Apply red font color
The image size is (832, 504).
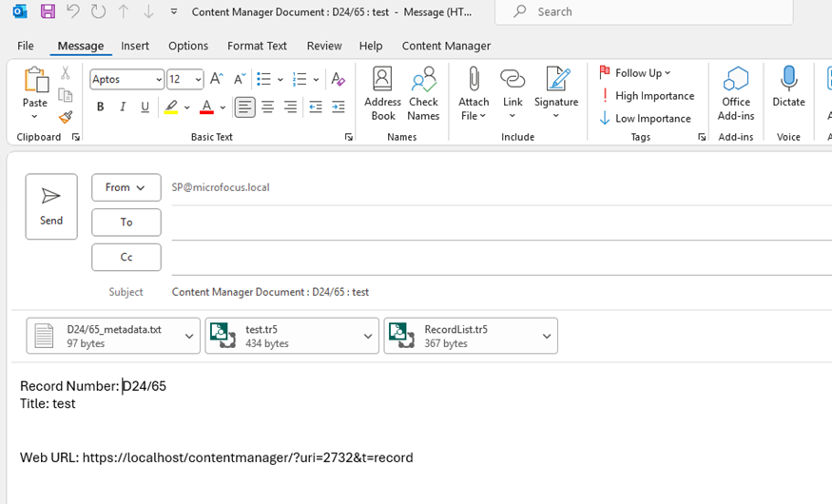206,107
